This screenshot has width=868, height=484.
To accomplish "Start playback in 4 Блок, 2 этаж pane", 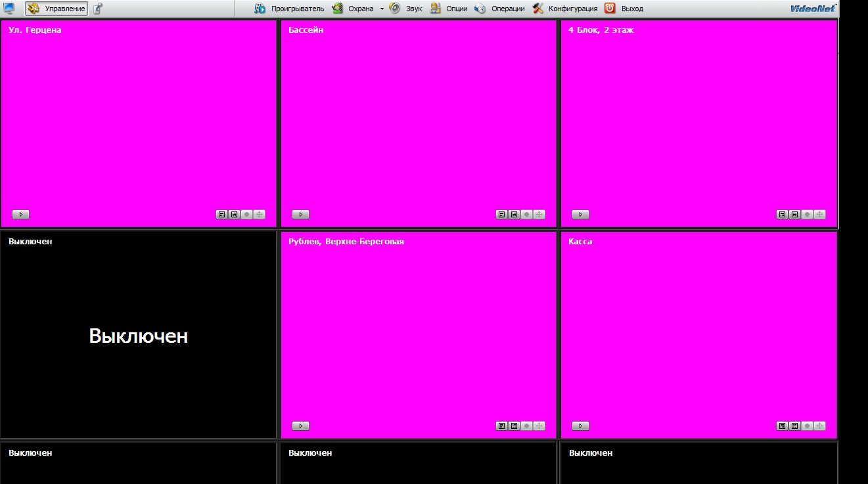I will click(580, 214).
